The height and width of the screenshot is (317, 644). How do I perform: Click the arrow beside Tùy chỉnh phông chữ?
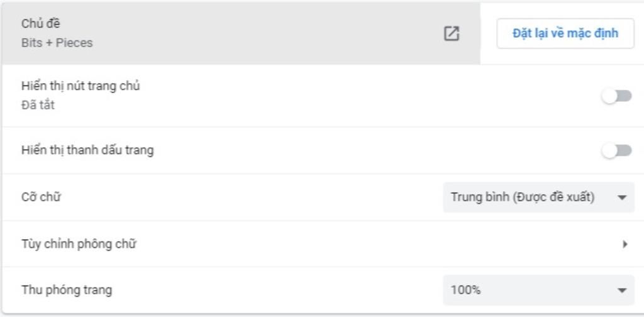click(625, 244)
